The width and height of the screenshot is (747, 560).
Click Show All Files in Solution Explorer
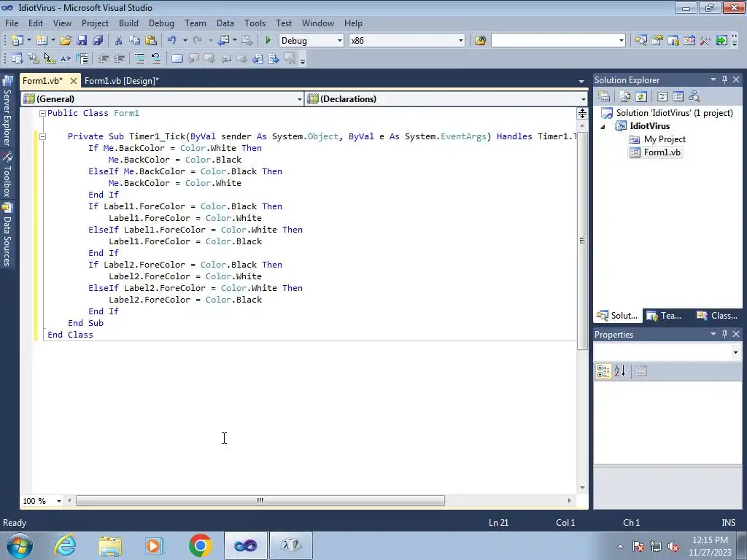click(x=625, y=97)
